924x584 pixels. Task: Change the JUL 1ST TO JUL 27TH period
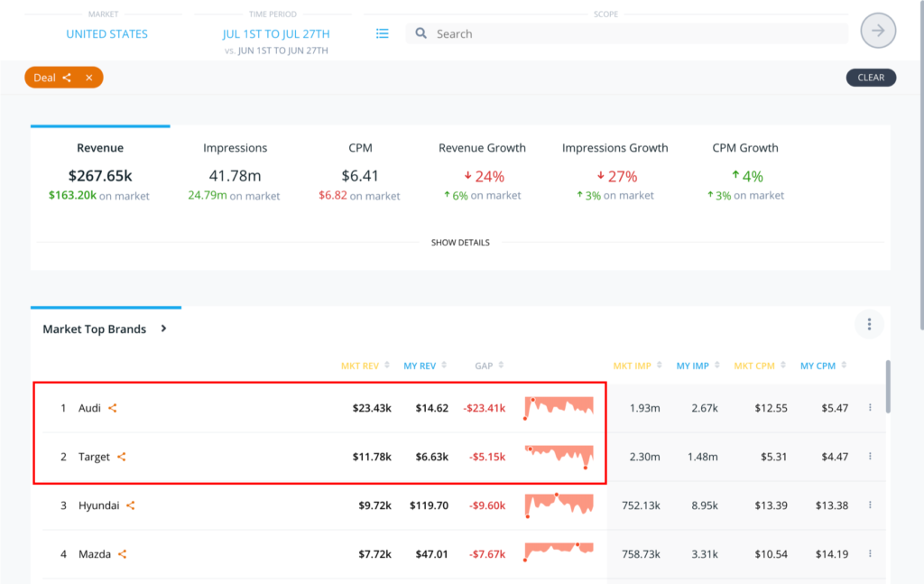click(x=276, y=33)
